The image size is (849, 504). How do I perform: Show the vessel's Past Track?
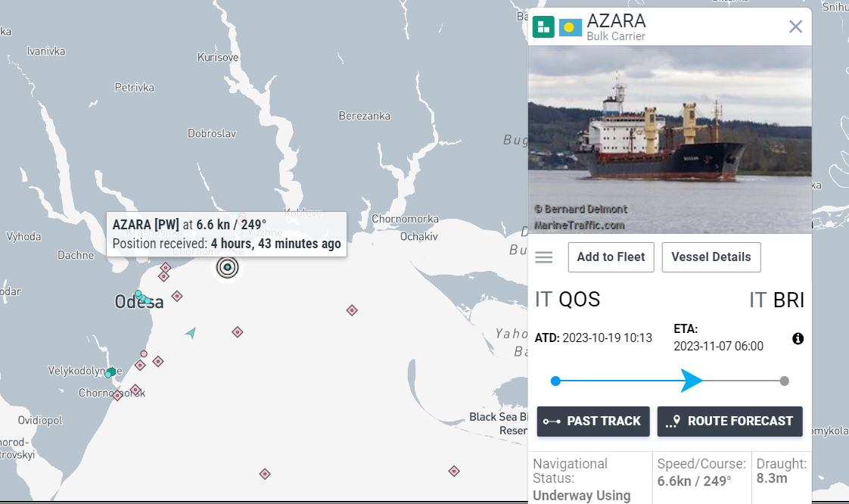pos(593,422)
